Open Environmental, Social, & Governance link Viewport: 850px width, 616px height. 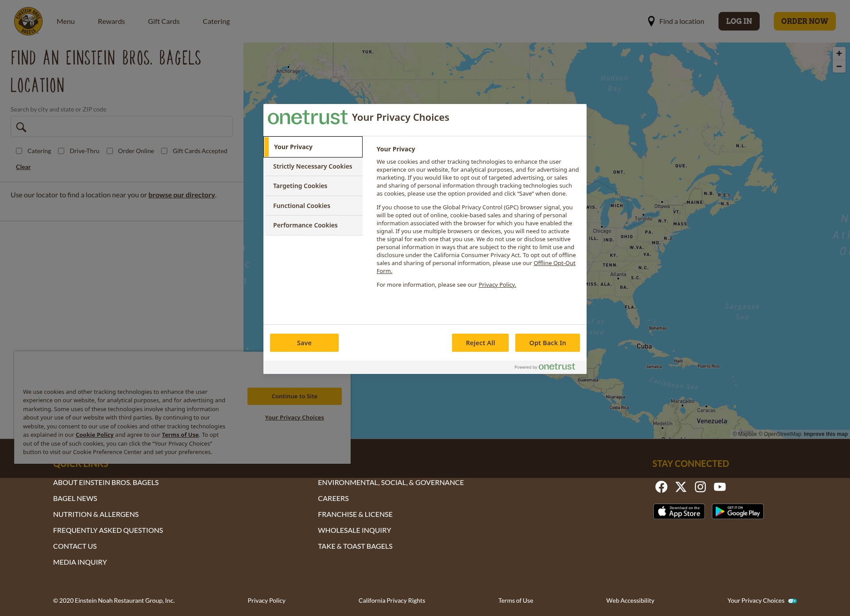(x=391, y=482)
